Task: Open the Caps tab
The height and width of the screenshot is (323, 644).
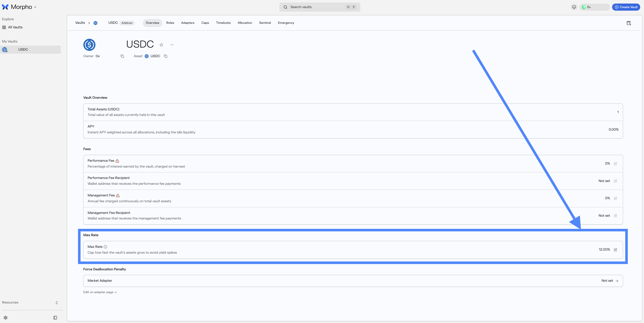Action: point(205,23)
